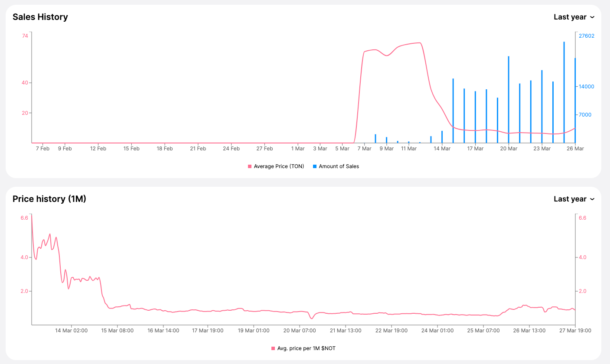The height and width of the screenshot is (364, 610).
Task: Click the pink Average Price legend square
Action: pos(250,166)
